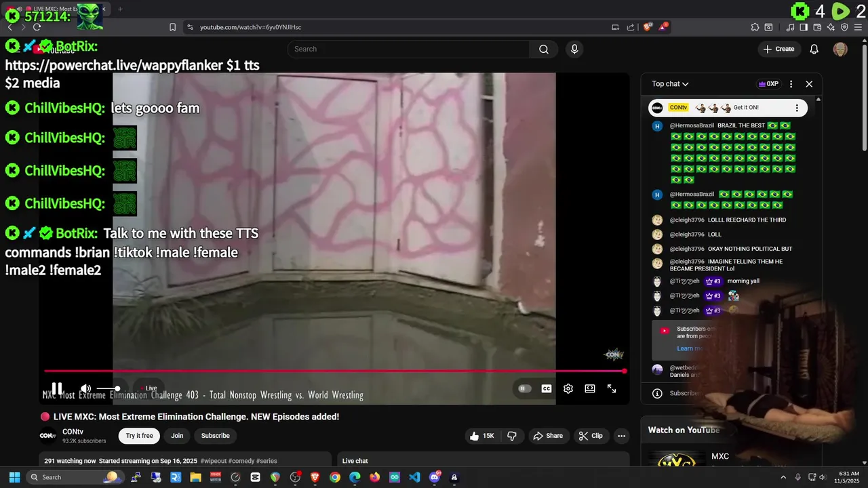
Task: Open the Brave Wallet icon
Action: coord(817,27)
